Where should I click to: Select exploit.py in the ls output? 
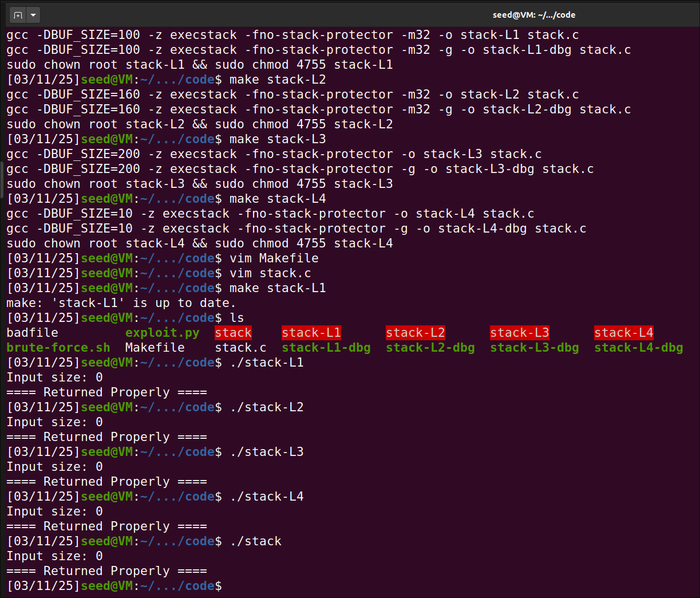coord(163,333)
